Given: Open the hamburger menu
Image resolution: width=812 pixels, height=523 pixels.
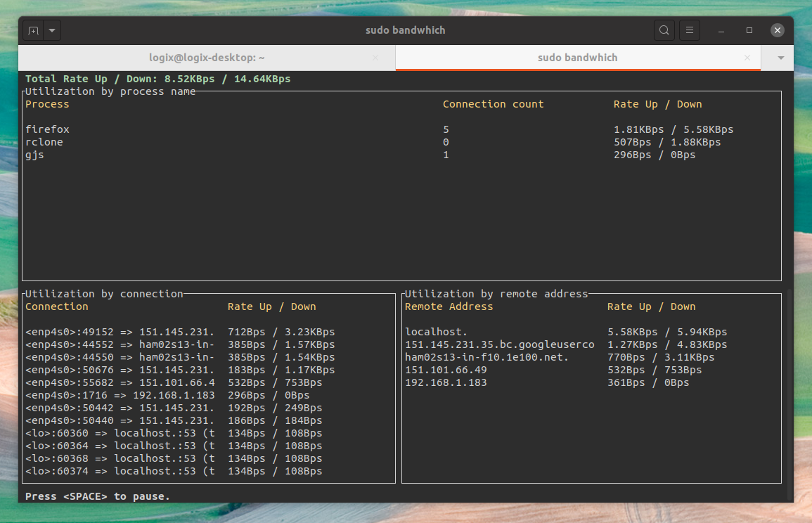Looking at the screenshot, I should coord(689,30).
